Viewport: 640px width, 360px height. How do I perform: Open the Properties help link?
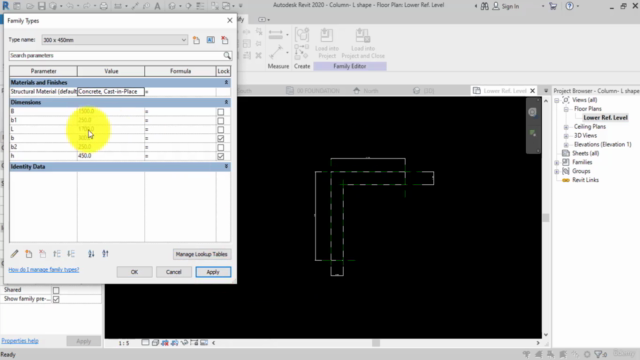tap(20, 341)
